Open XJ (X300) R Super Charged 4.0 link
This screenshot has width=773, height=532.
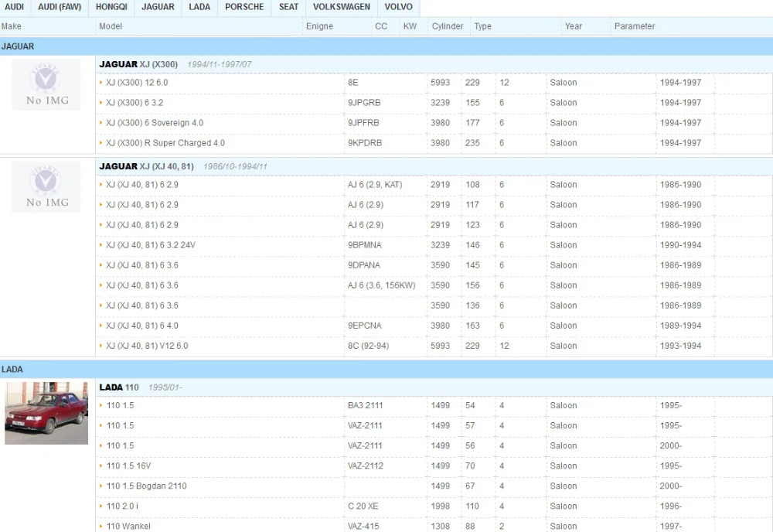tap(165, 143)
